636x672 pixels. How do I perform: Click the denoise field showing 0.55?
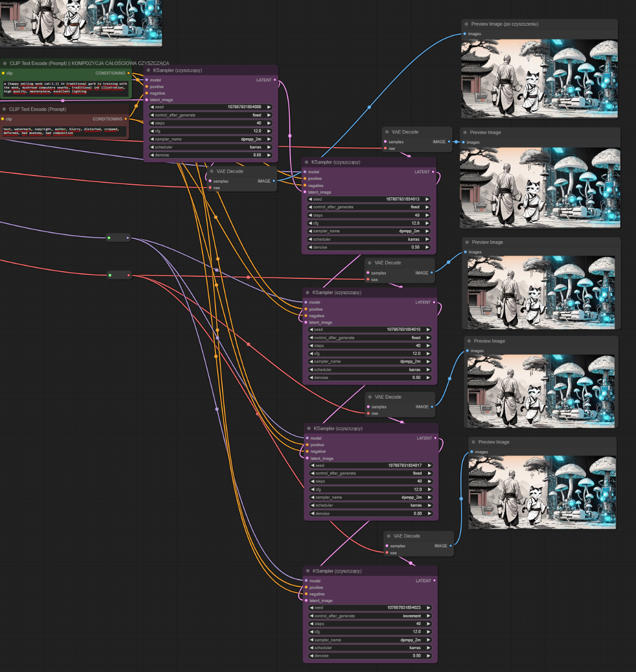(x=211, y=155)
